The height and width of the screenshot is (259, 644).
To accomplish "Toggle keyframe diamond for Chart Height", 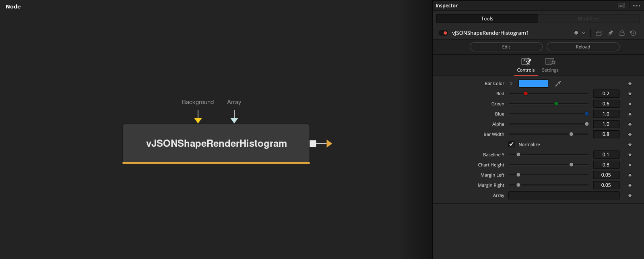I will pos(630,165).
